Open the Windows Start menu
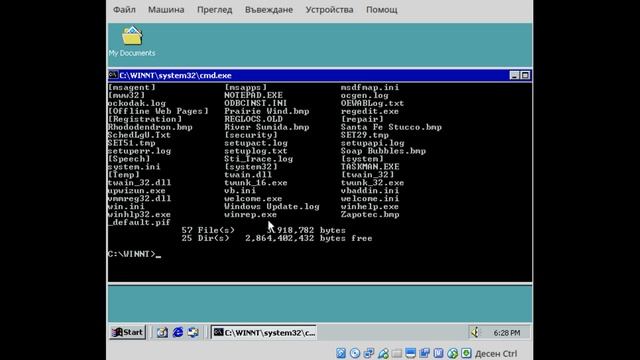The width and height of the screenshot is (640, 360). [128, 332]
